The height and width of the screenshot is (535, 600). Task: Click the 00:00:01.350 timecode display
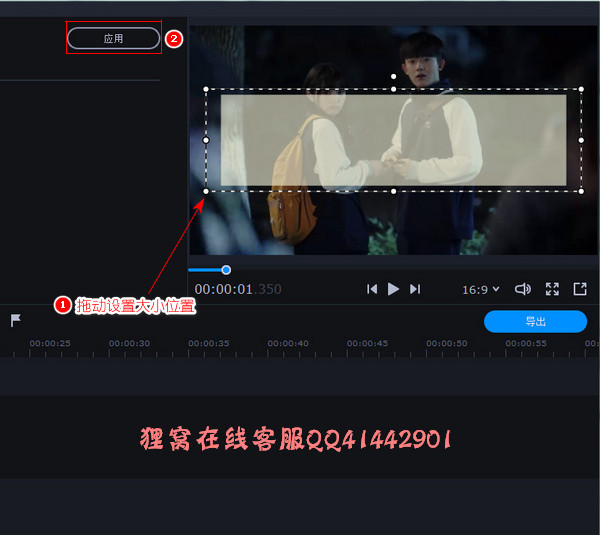coord(238,289)
